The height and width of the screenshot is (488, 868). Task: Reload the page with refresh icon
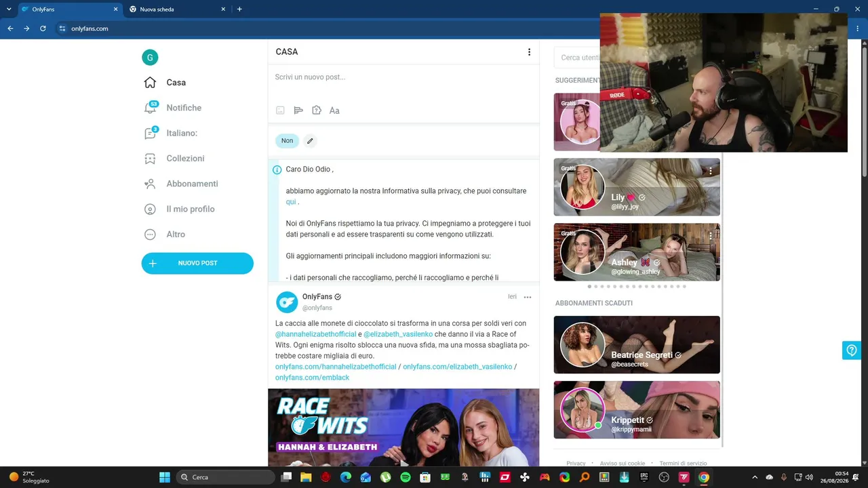point(43,28)
